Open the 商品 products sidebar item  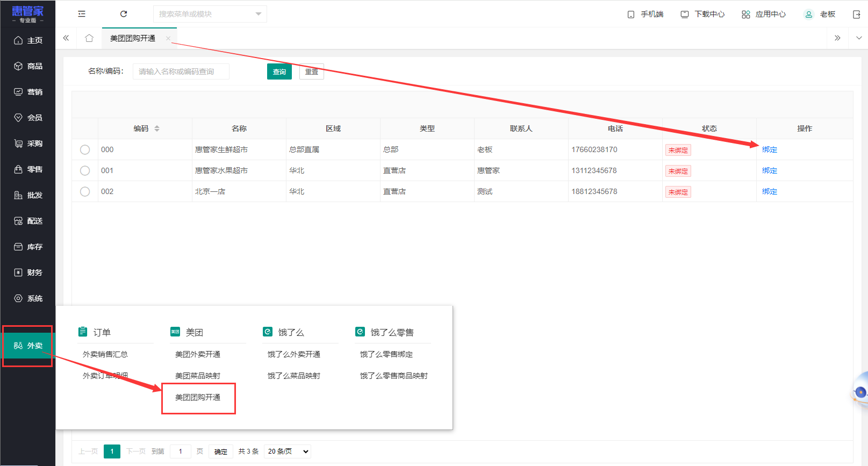(x=28, y=66)
